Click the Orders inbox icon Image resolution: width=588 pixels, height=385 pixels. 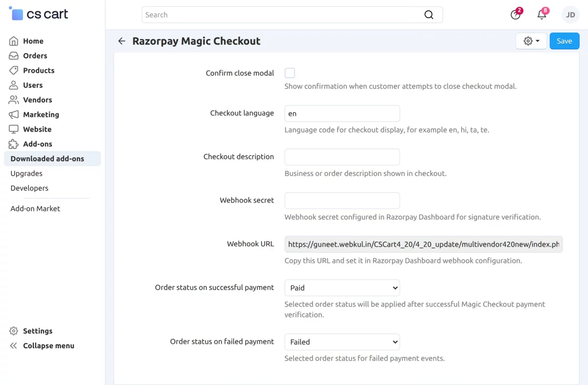[x=14, y=56]
